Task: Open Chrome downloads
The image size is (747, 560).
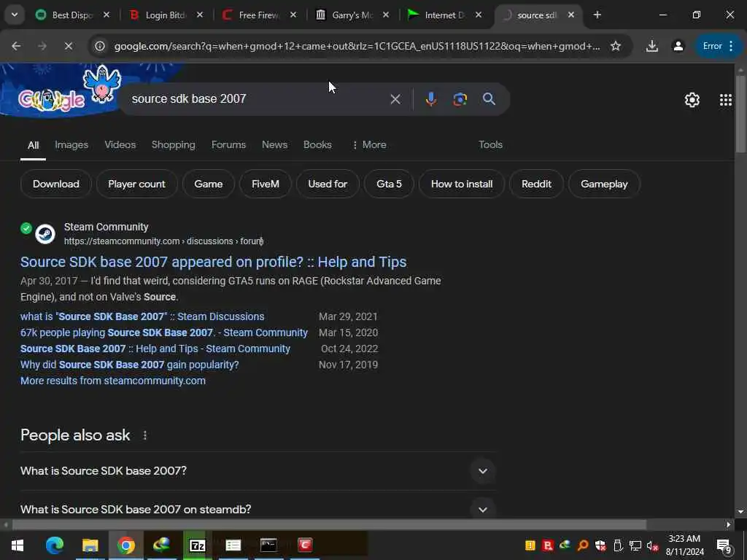Action: pos(651,46)
